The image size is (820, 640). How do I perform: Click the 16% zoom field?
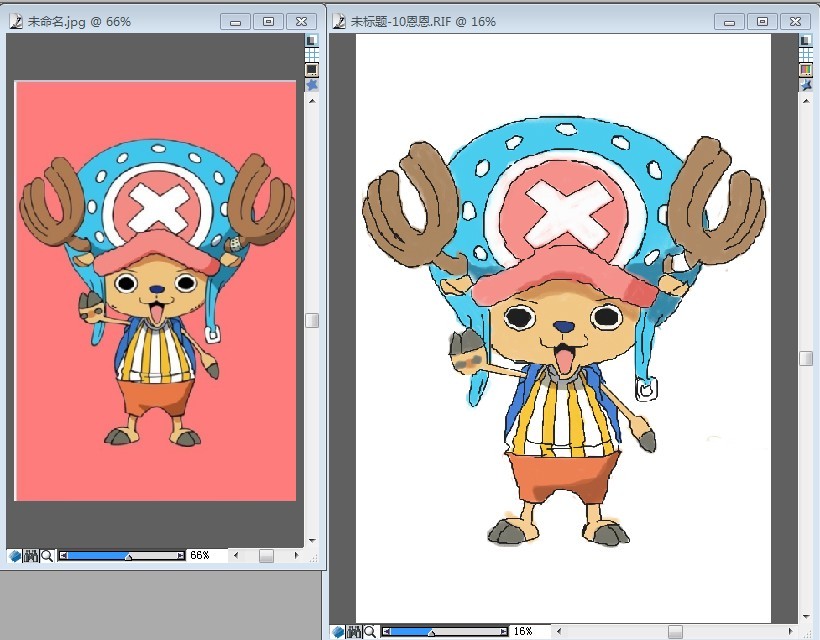pyautogui.click(x=530, y=631)
